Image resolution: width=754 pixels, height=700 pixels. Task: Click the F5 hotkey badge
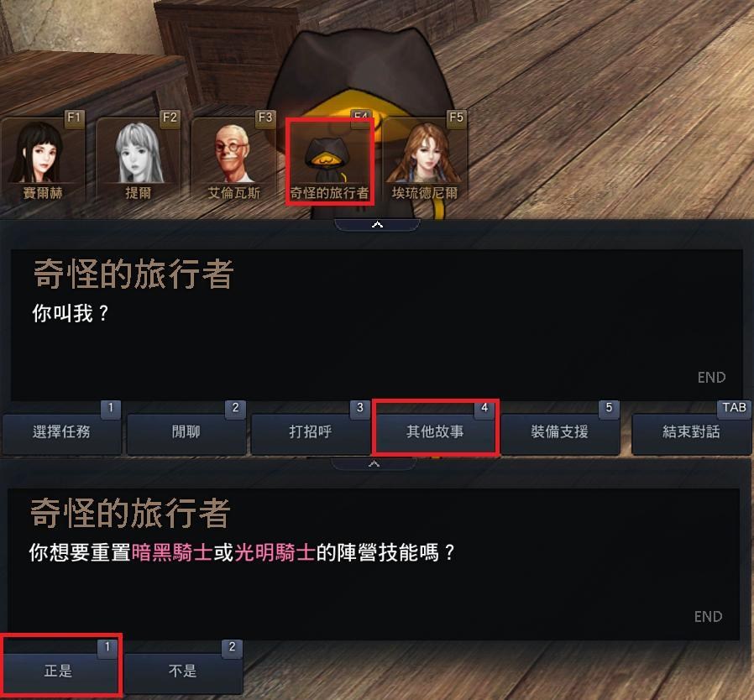456,118
